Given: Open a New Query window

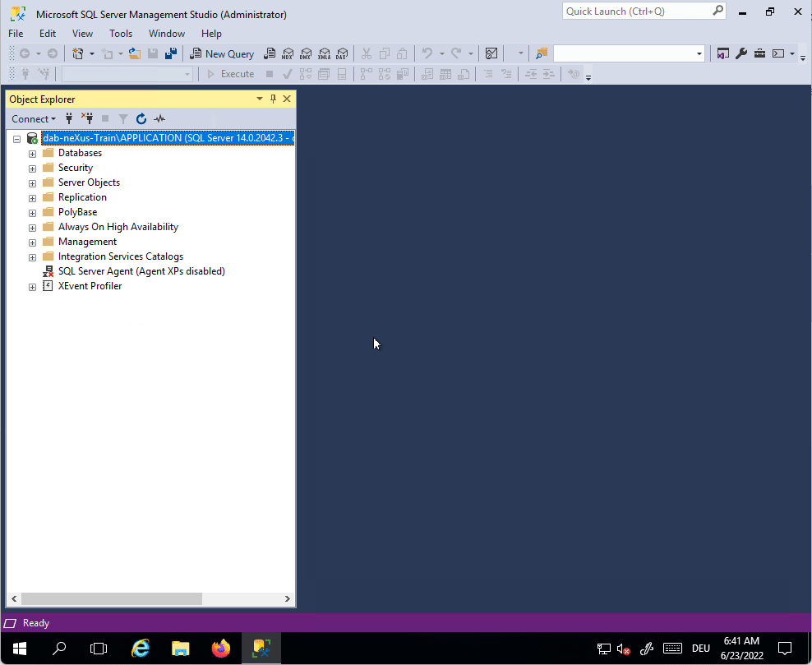Looking at the screenshot, I should (x=222, y=53).
